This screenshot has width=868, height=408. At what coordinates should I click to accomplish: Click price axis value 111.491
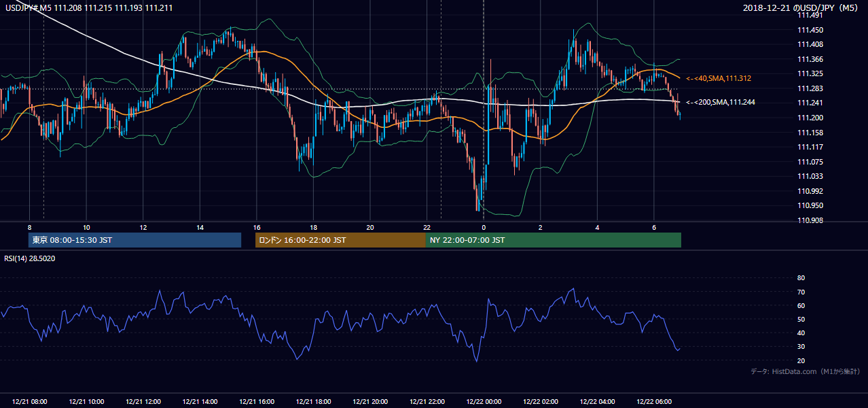point(811,15)
